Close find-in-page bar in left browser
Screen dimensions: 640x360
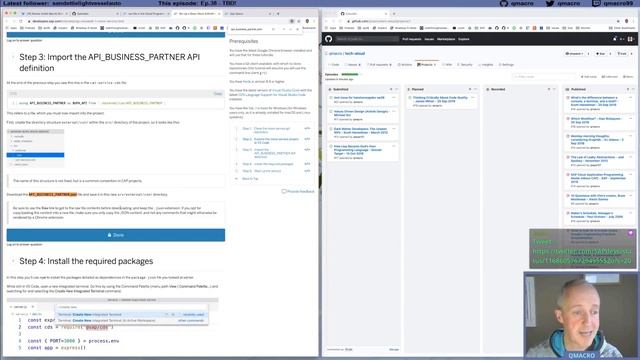(298, 29)
